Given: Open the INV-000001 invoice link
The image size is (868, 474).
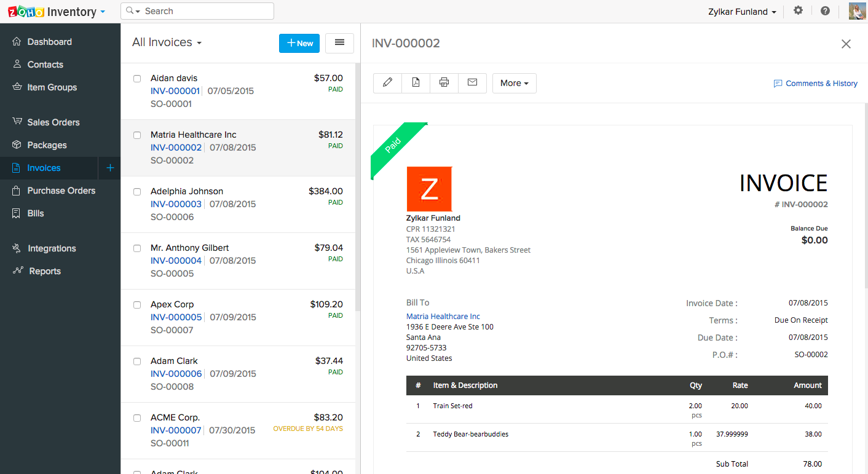Looking at the screenshot, I should 175,91.
